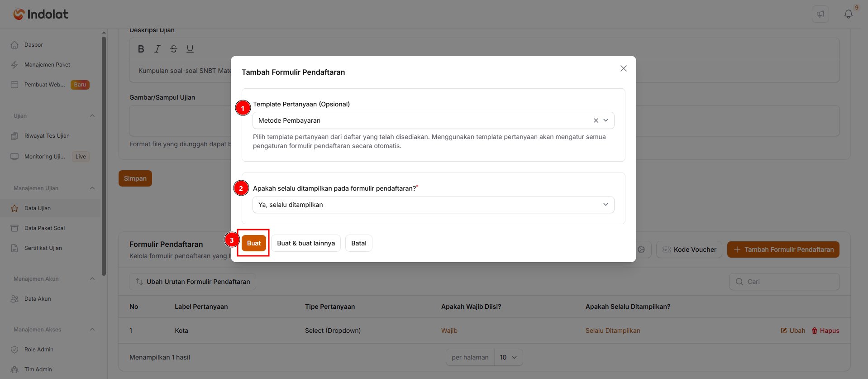
Task: Click the 'Apakah Wajib Diisi?' column header
Action: 471,307
